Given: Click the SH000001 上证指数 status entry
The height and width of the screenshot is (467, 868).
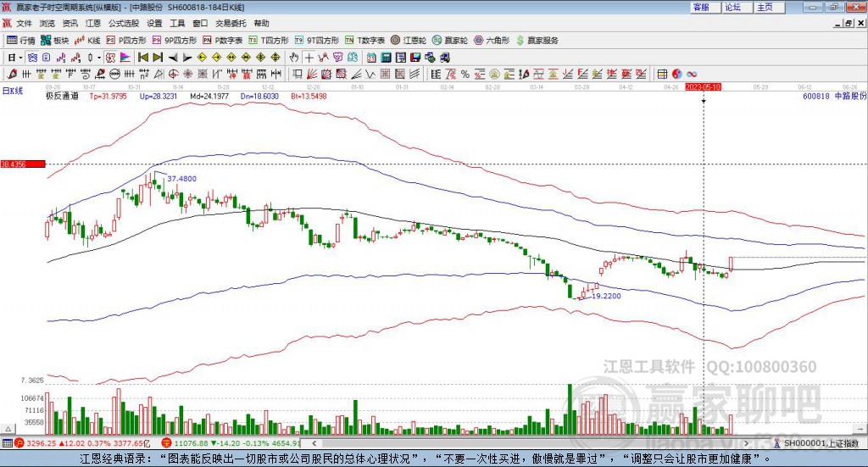Looking at the screenshot, I should 816,443.
